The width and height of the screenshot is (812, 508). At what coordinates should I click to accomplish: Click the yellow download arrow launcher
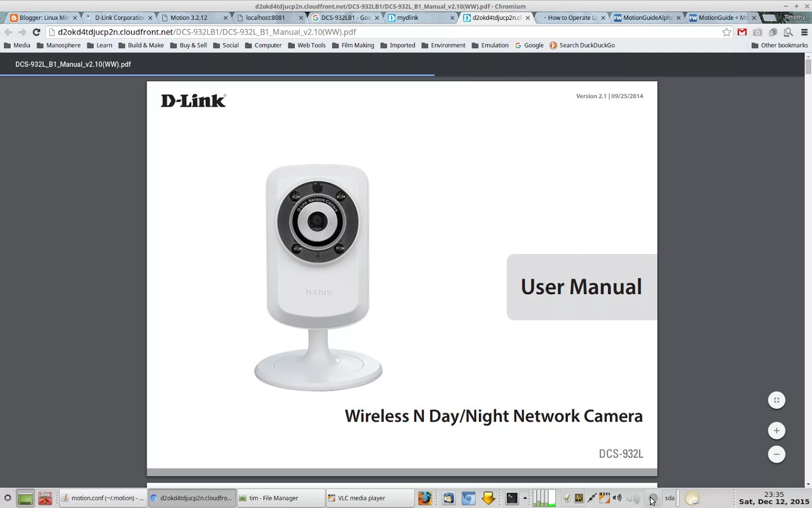coord(488,498)
